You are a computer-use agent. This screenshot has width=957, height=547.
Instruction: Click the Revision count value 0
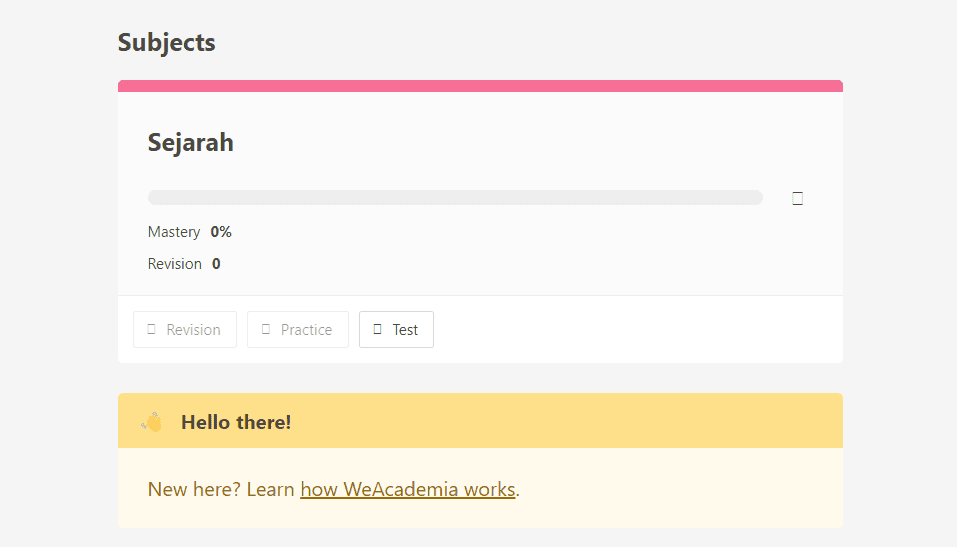pos(216,264)
